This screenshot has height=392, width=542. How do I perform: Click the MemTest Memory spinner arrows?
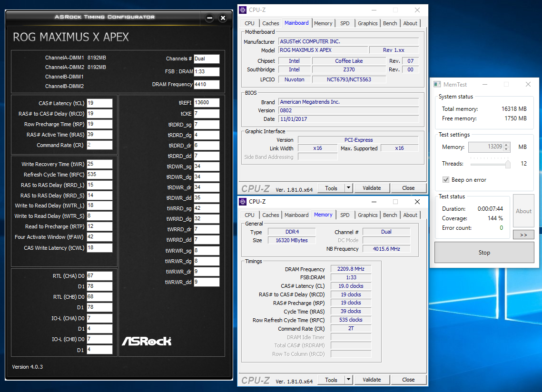coord(506,147)
